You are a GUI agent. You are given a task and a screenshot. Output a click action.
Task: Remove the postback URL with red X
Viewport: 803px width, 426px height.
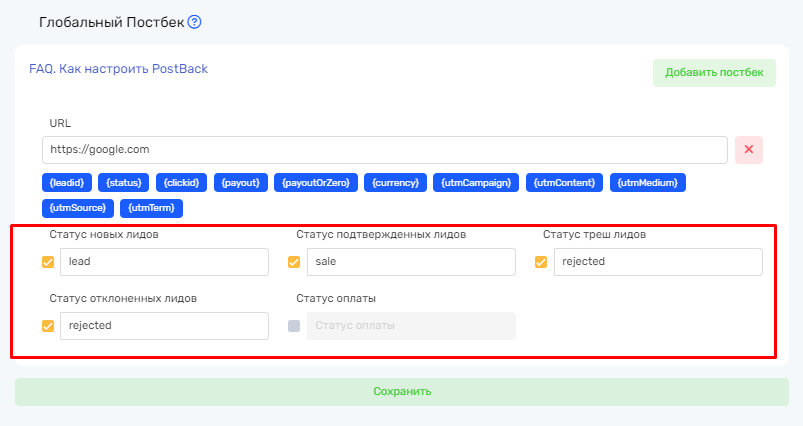pos(748,150)
